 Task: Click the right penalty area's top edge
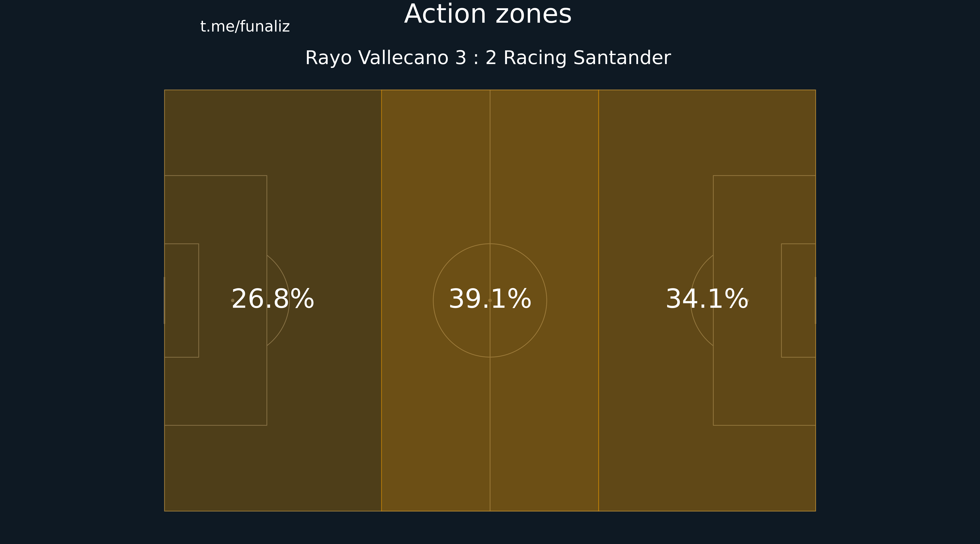(764, 176)
